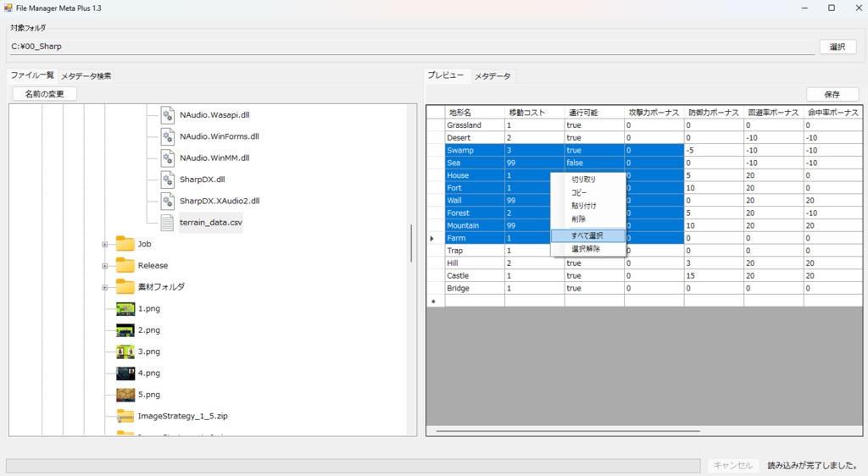Choose 貼り付け from the context menu
The width and height of the screenshot is (868, 476).
[x=588, y=206]
